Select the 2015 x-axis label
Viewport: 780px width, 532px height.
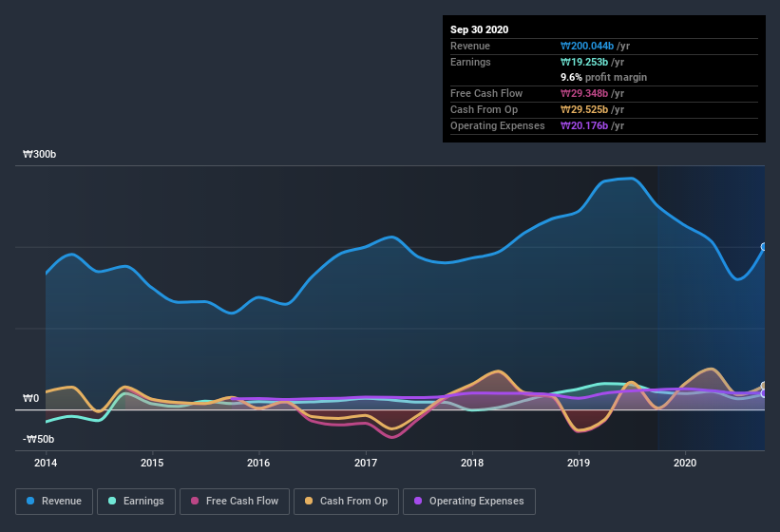(152, 463)
